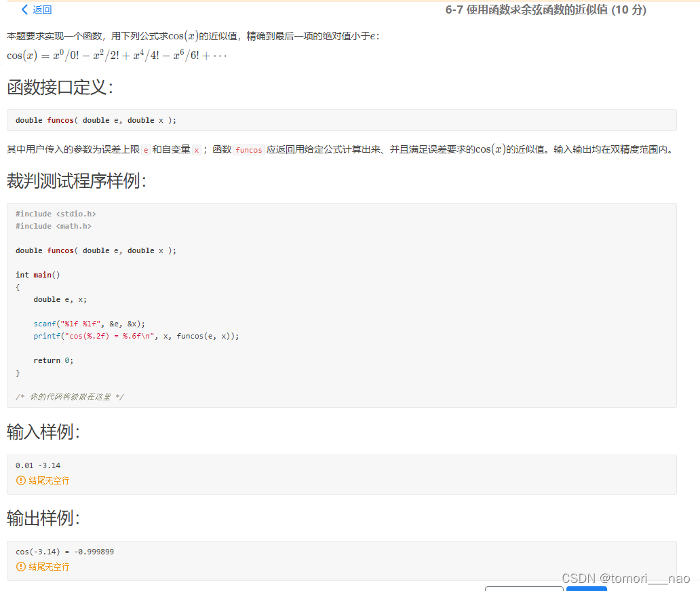Click the double e, x; declaration line

point(60,299)
